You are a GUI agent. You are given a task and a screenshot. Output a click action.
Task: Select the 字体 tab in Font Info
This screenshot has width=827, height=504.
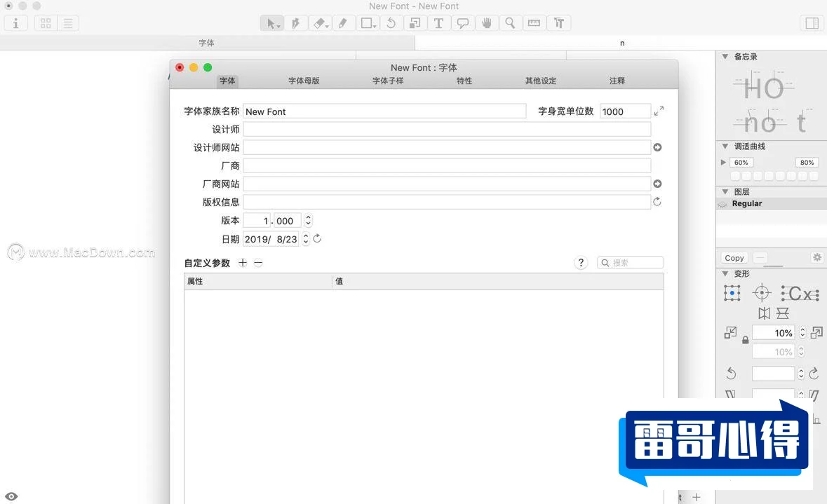227,81
